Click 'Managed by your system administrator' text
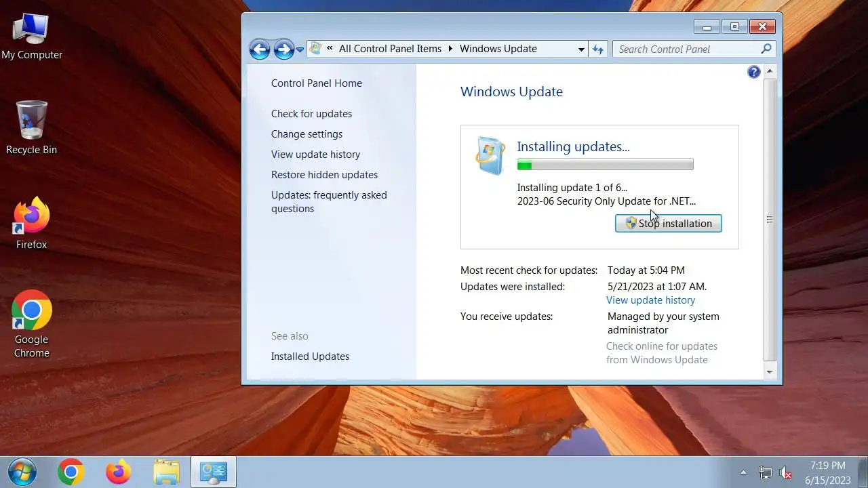The width and height of the screenshot is (868, 488). tap(663, 323)
